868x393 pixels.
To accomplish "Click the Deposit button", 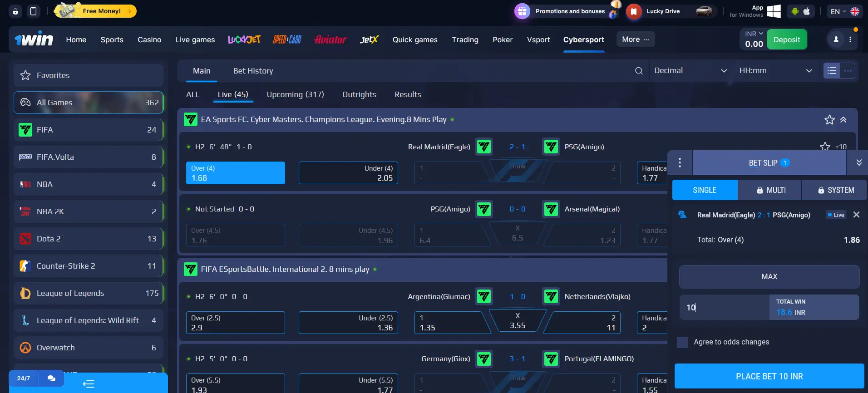I will coord(787,39).
